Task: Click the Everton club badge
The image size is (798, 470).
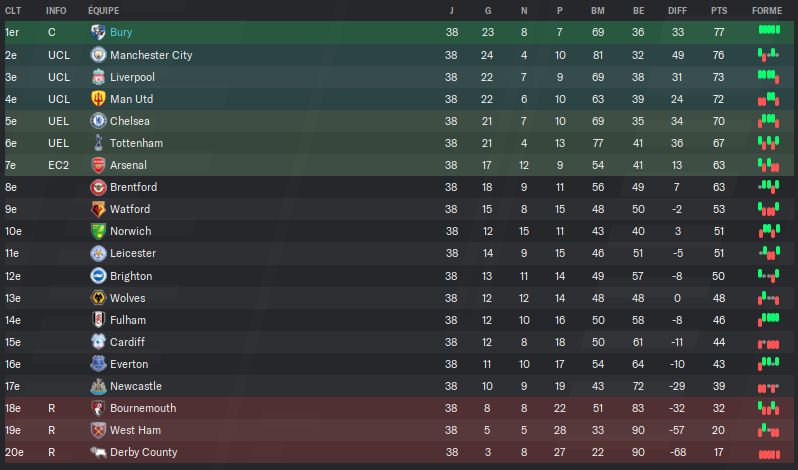Action: pos(98,364)
